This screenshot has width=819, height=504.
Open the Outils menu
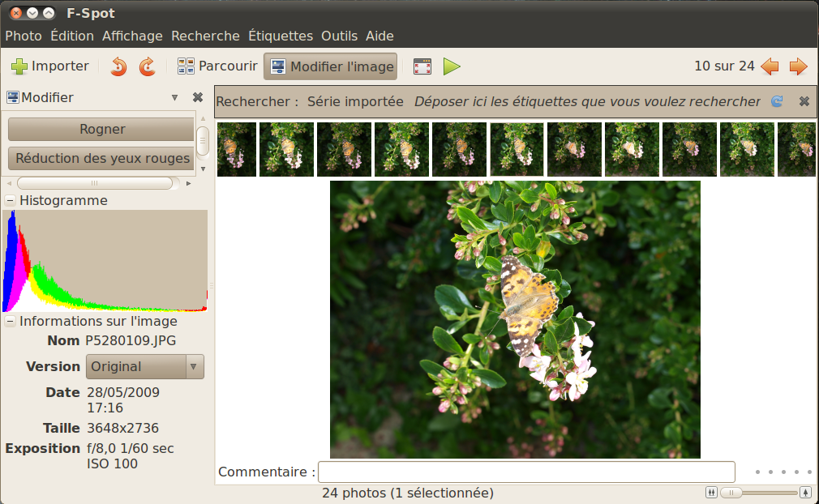(339, 36)
